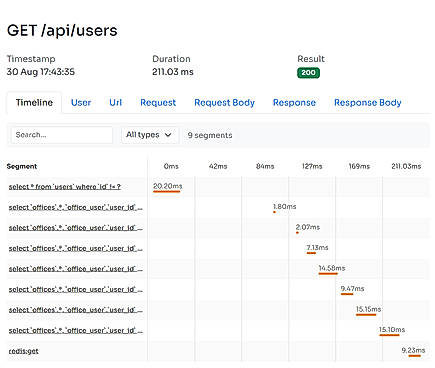Open the Request tab
The width and height of the screenshot is (435, 368).
tap(158, 103)
